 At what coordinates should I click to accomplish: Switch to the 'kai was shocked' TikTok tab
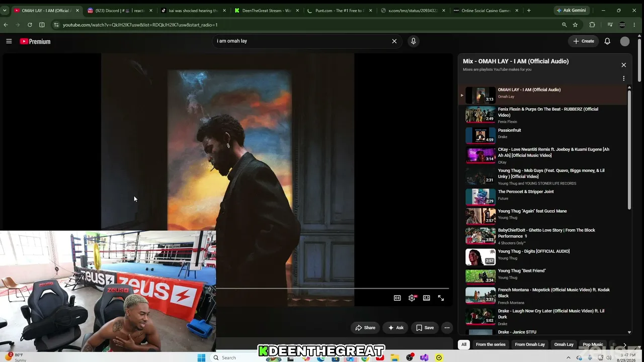click(193, 11)
